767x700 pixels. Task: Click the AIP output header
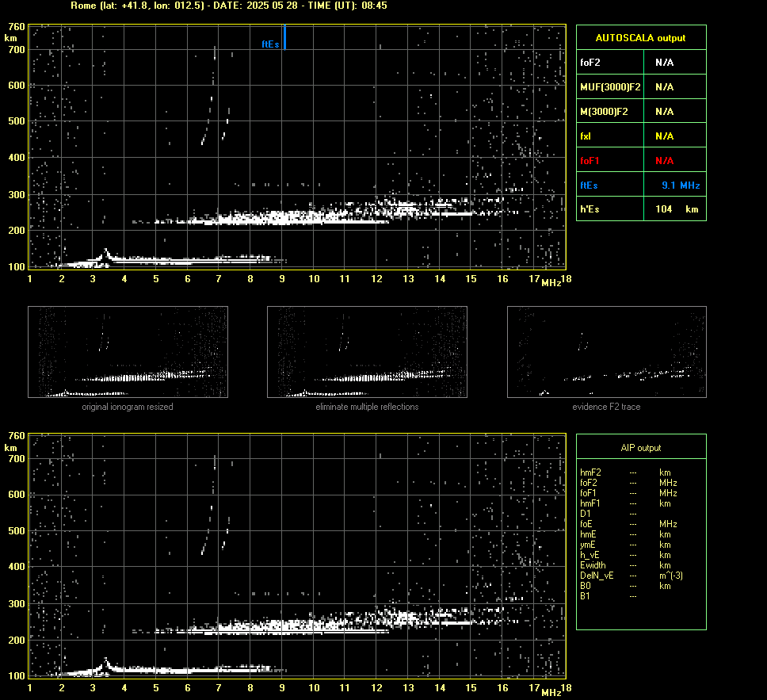tap(641, 448)
